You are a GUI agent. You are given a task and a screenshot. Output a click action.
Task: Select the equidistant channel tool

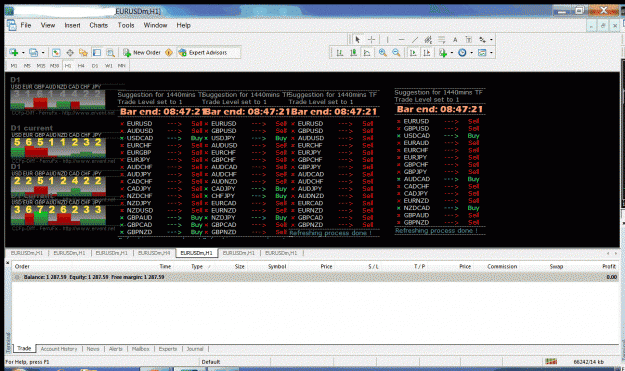tap(428, 39)
